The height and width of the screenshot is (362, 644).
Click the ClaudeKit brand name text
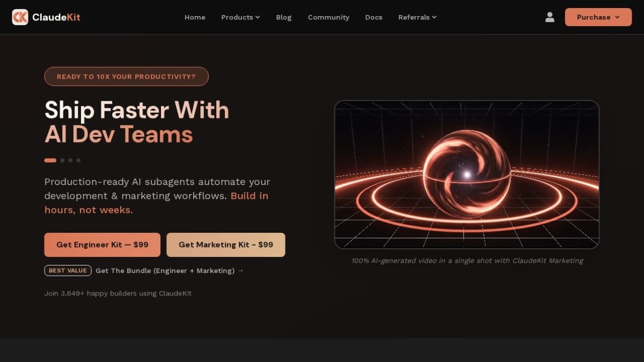point(56,17)
